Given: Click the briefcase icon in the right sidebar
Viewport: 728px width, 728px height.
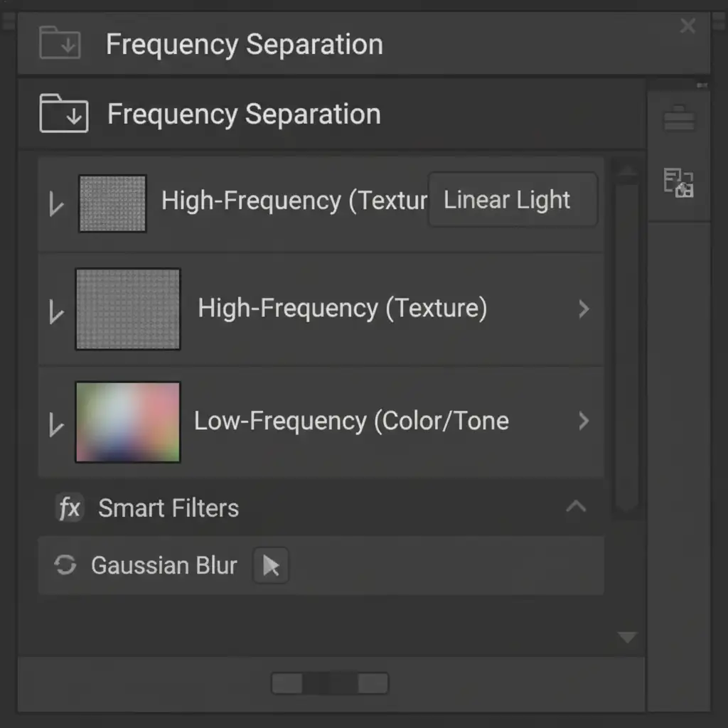Looking at the screenshot, I should point(679,118).
